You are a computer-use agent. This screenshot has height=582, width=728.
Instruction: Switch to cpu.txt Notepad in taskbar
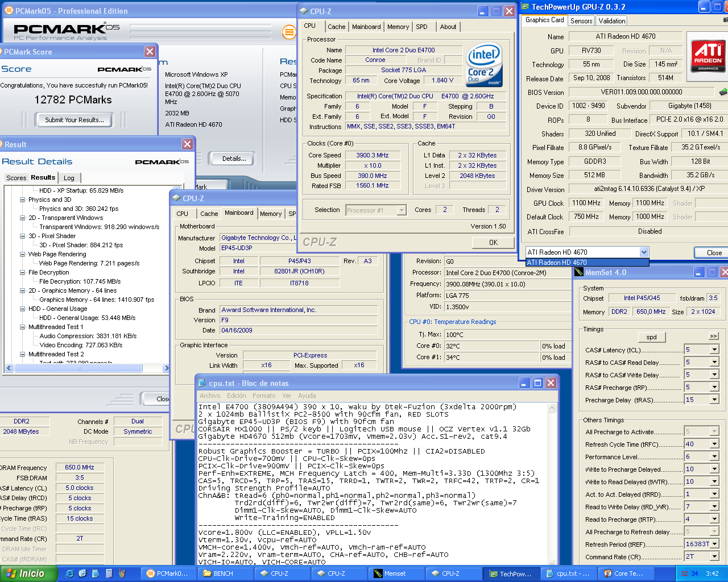568,573
